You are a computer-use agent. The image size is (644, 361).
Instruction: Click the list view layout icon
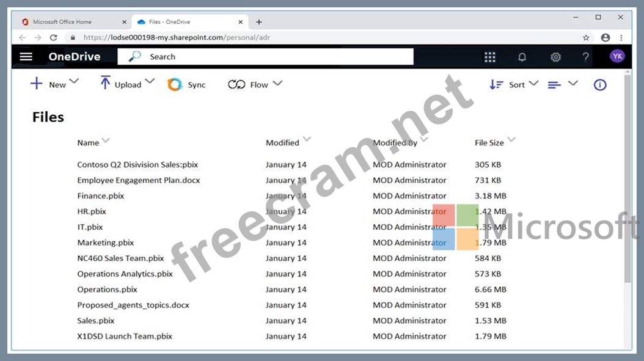(554, 85)
